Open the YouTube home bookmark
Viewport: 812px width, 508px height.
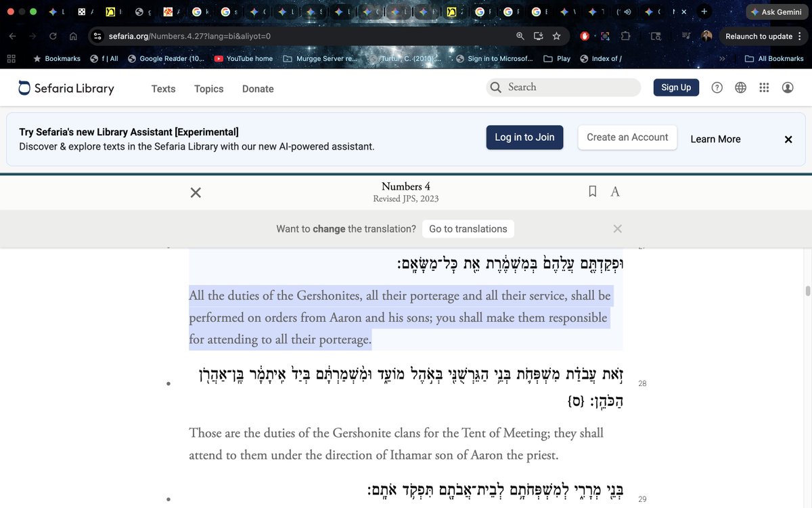(243, 59)
